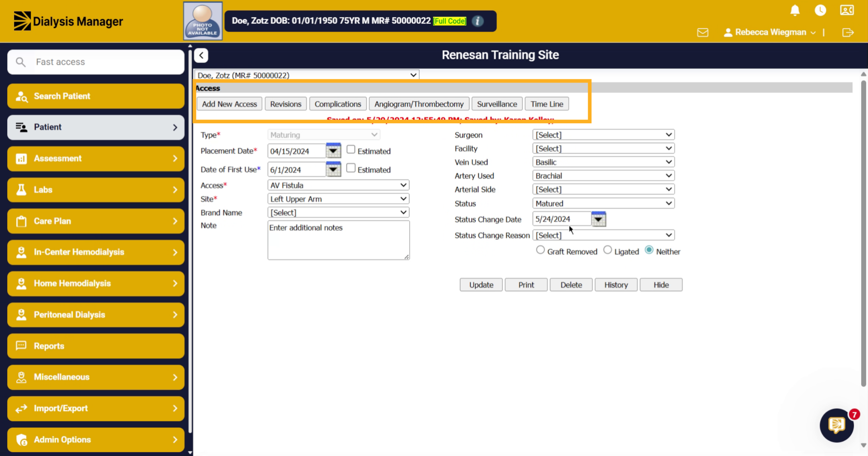
Task: Click the Fast access search icon
Action: [21, 62]
